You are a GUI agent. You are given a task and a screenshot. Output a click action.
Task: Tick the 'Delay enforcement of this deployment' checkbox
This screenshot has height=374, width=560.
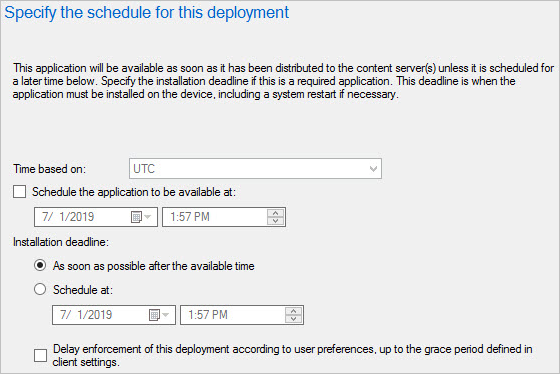[40, 355]
